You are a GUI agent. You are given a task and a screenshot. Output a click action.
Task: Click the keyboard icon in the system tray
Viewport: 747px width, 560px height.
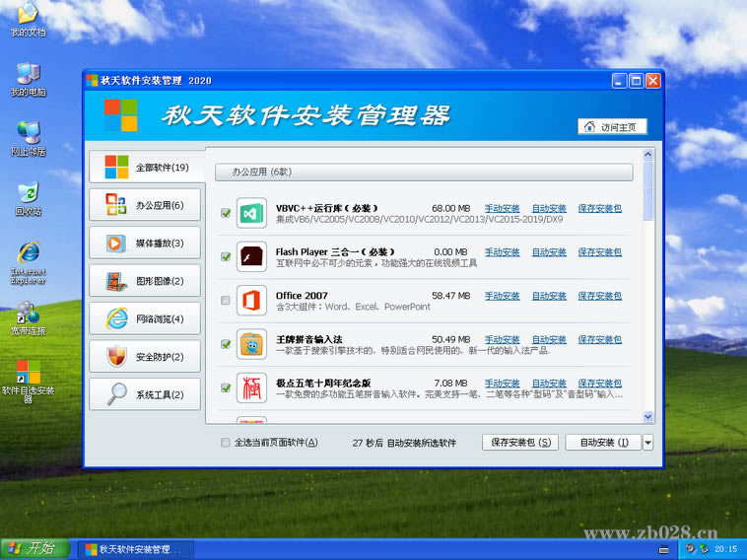click(x=663, y=549)
